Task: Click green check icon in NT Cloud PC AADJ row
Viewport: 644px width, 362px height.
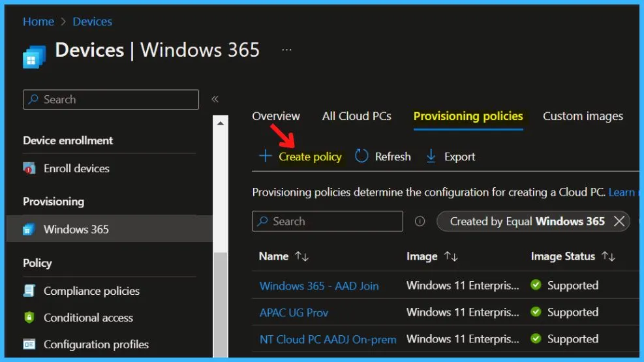Action: tap(536, 339)
